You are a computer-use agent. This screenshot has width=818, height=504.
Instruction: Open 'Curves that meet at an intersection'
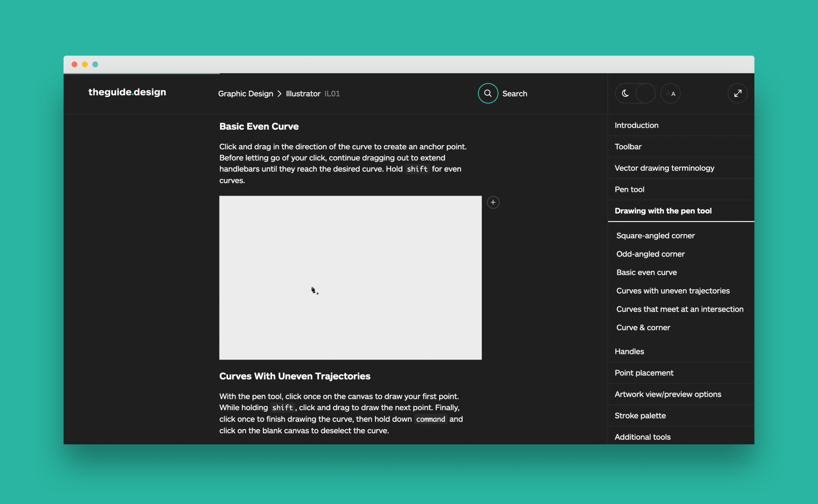[680, 309]
